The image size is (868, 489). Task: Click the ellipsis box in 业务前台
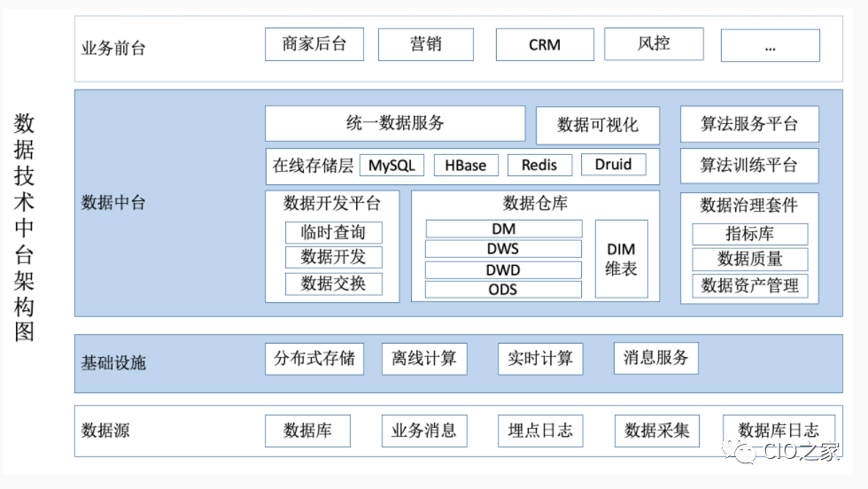click(x=770, y=46)
